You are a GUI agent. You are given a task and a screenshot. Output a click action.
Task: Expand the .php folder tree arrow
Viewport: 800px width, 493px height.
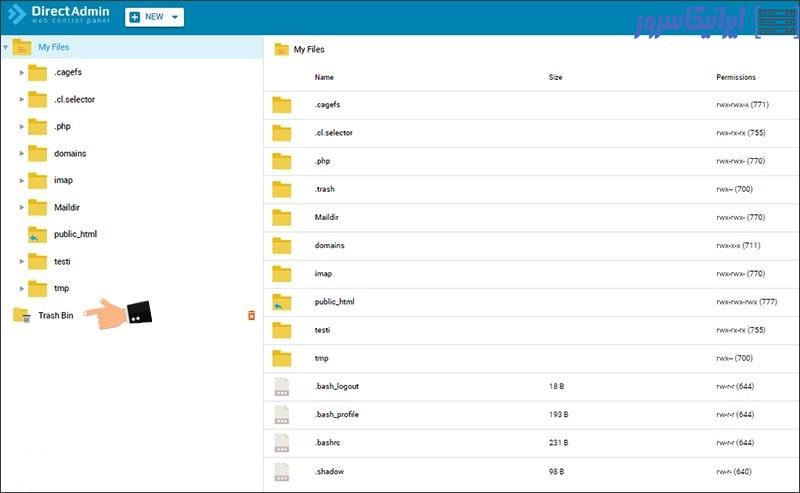click(22, 127)
